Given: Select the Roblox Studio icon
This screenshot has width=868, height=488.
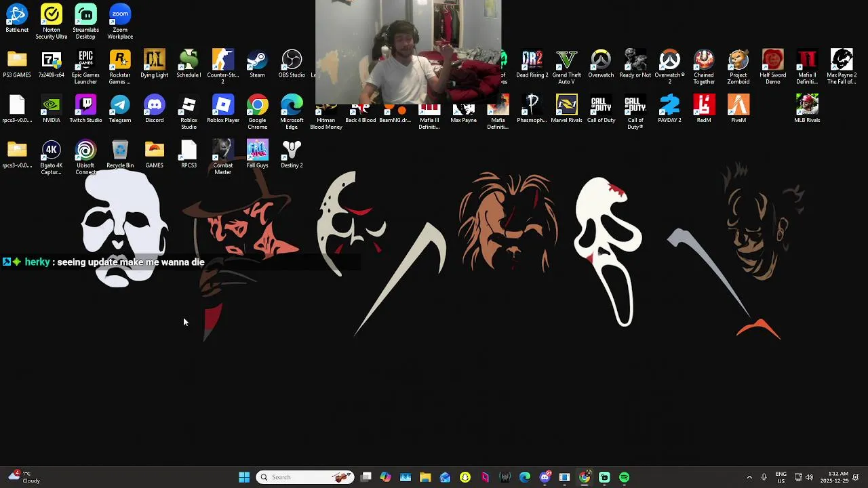Looking at the screenshot, I should point(189,112).
